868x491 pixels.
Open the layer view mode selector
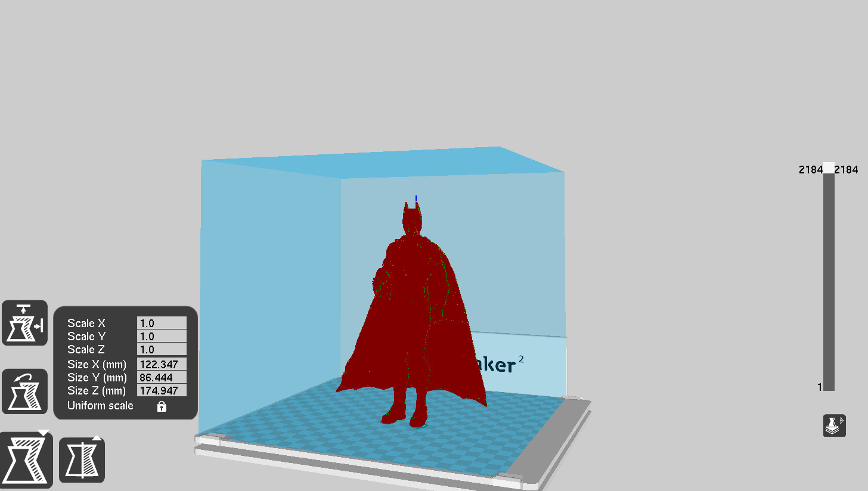pos(834,425)
